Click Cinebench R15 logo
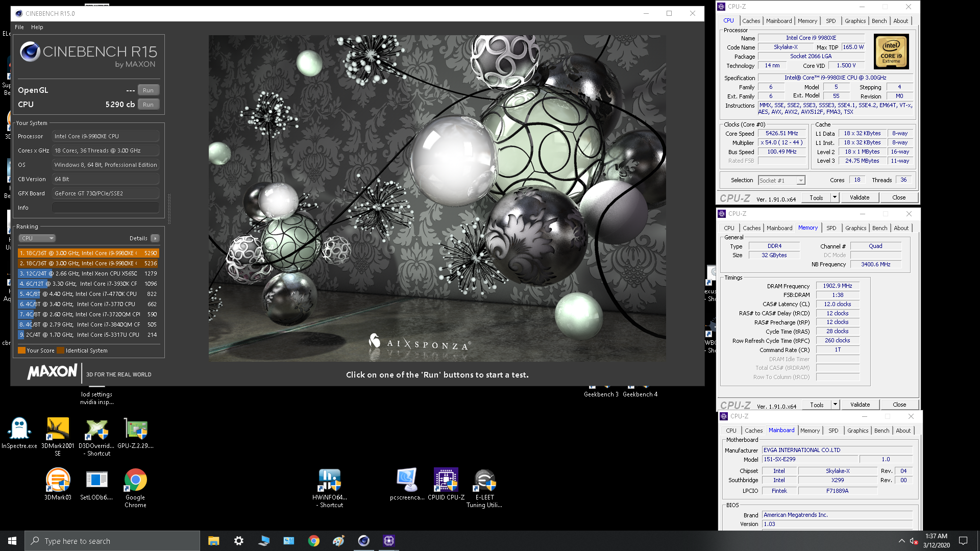The height and width of the screenshot is (551, 980). point(88,55)
